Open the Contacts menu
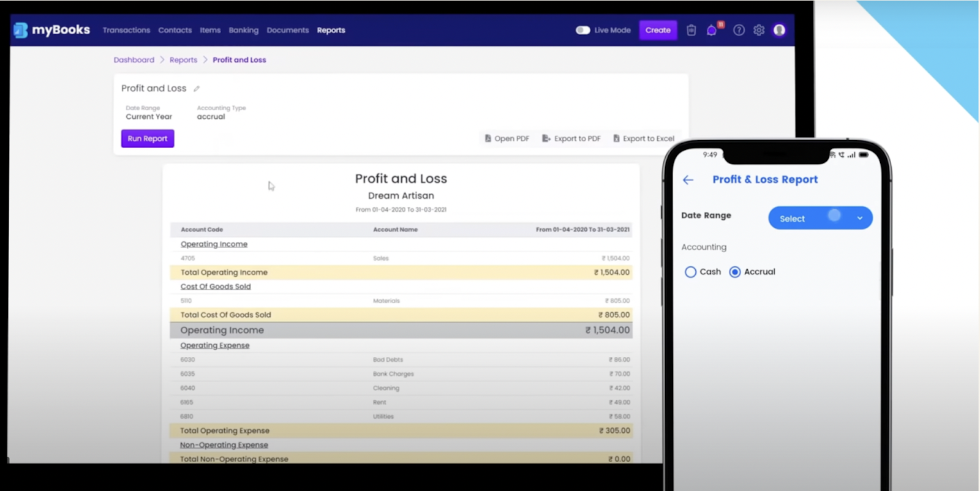 click(175, 30)
